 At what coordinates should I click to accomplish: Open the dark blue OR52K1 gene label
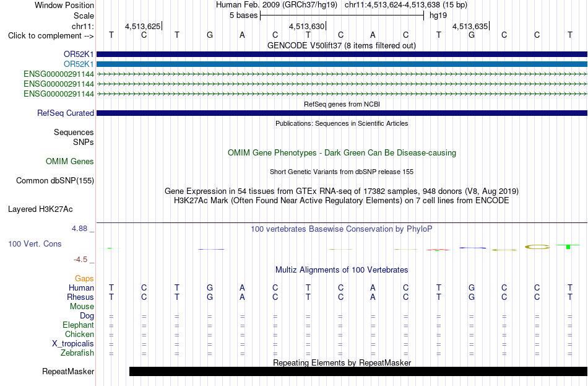point(79,55)
